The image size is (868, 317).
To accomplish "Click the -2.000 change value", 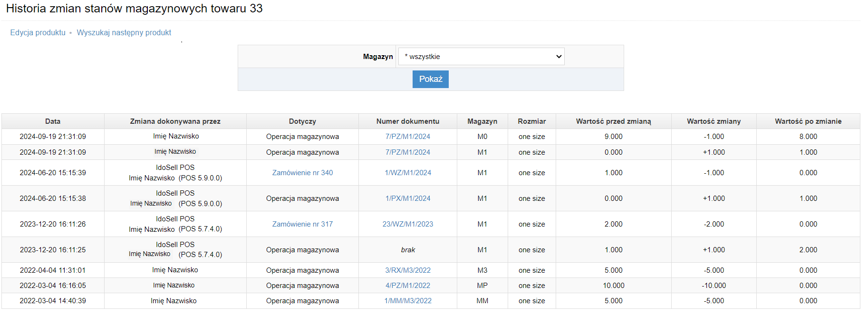I will click(714, 224).
